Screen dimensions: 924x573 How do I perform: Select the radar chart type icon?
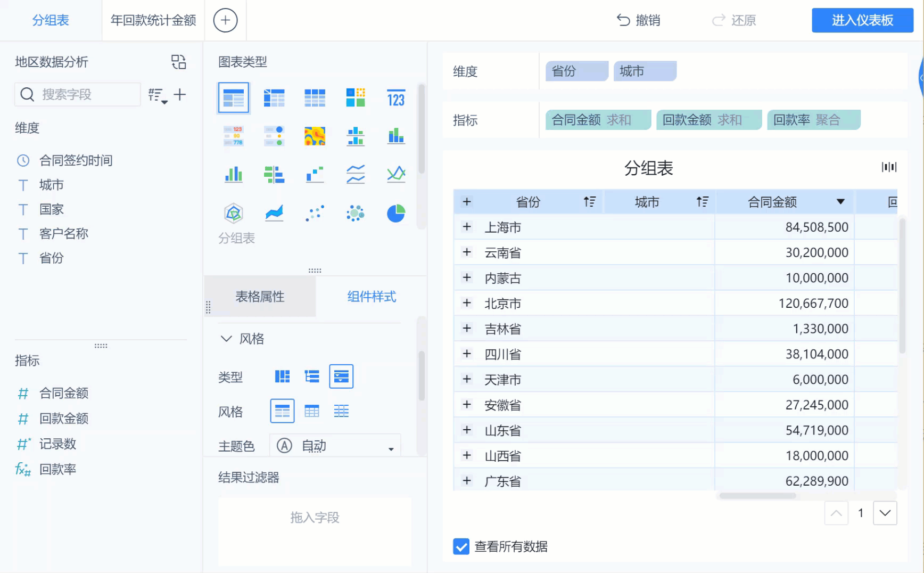coord(233,214)
